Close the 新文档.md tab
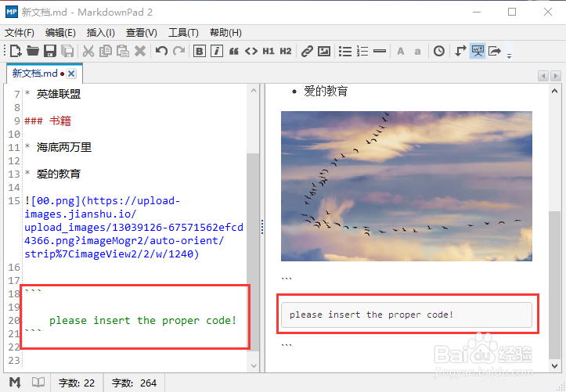Screen dimensions: 566x392 [71, 74]
